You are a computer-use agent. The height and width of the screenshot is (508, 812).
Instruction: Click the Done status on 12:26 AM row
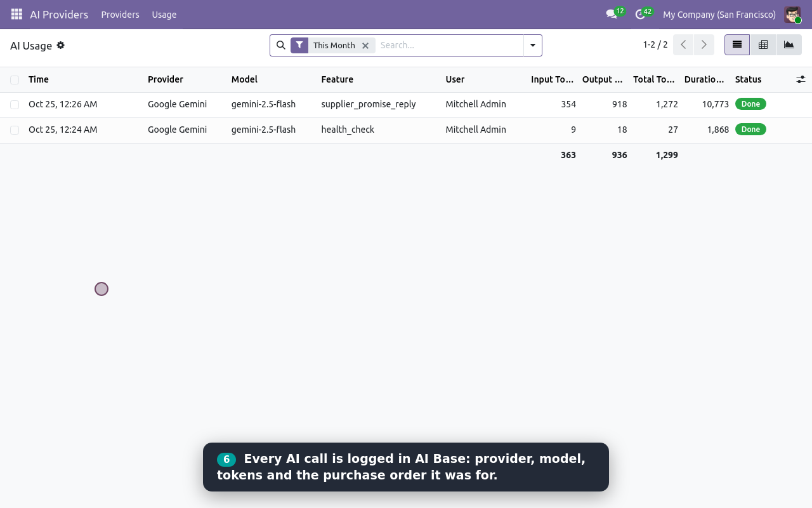[x=750, y=104]
